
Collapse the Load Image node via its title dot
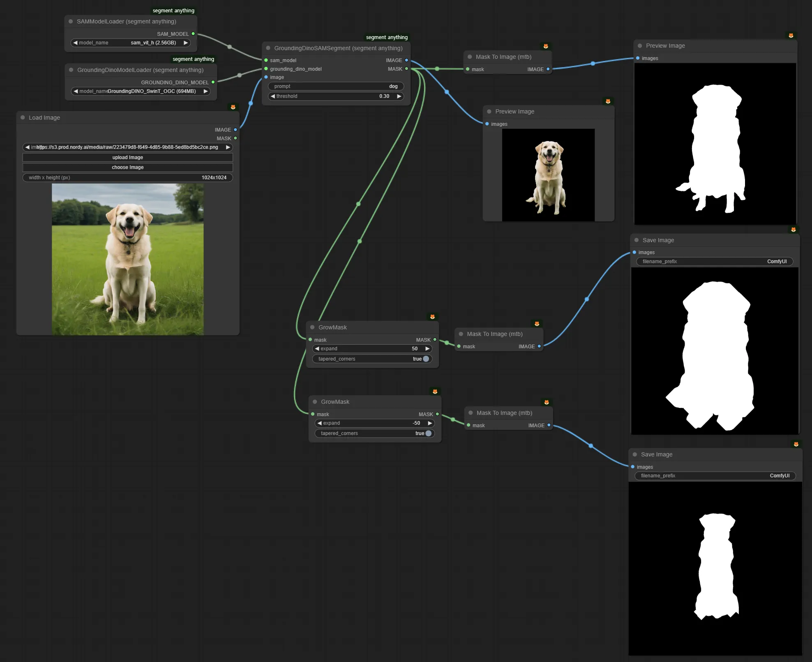pyautogui.click(x=23, y=118)
